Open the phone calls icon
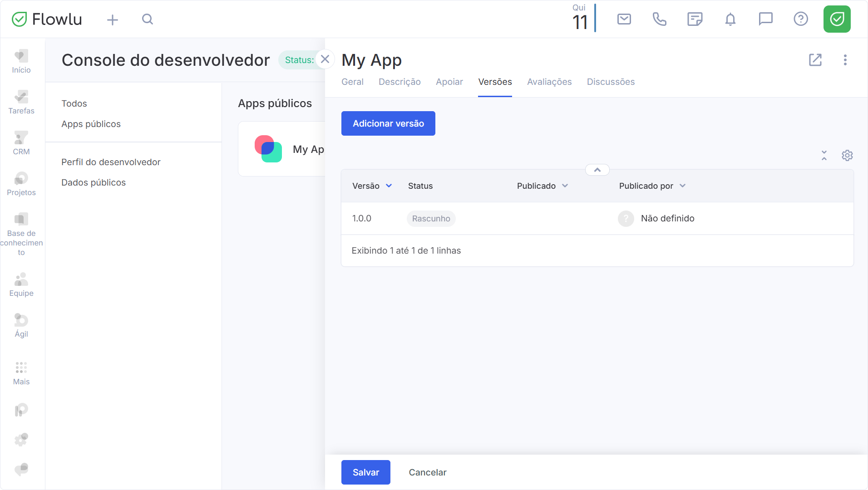The image size is (868, 490). coord(659,19)
